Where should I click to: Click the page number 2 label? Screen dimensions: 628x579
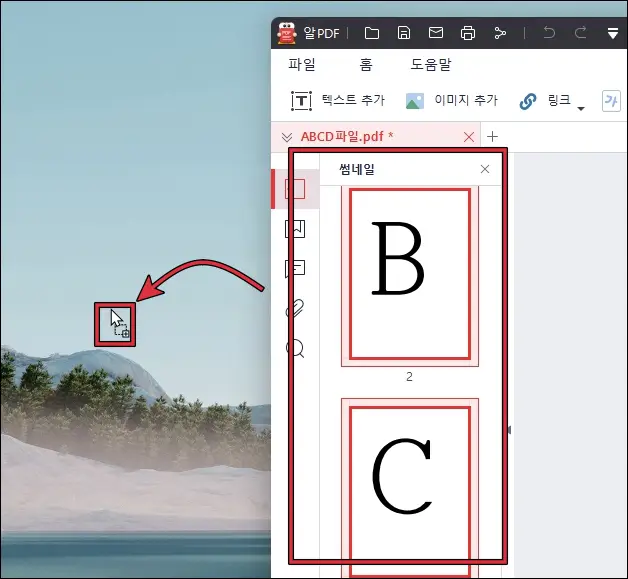click(x=409, y=377)
